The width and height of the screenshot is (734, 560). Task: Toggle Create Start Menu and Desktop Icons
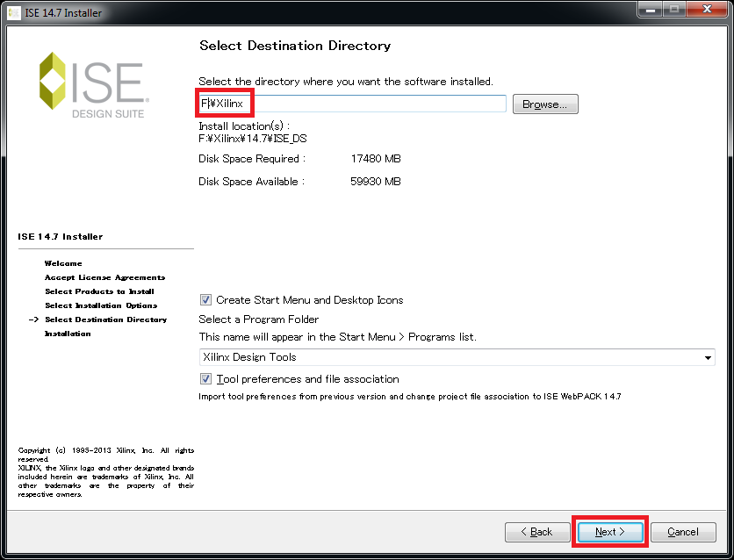[x=206, y=300]
